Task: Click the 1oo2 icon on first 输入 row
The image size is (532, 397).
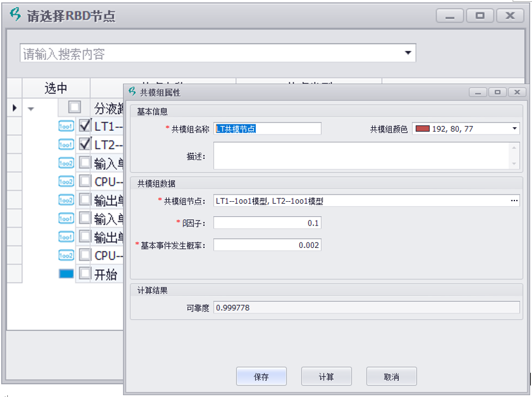Action: coord(66,163)
